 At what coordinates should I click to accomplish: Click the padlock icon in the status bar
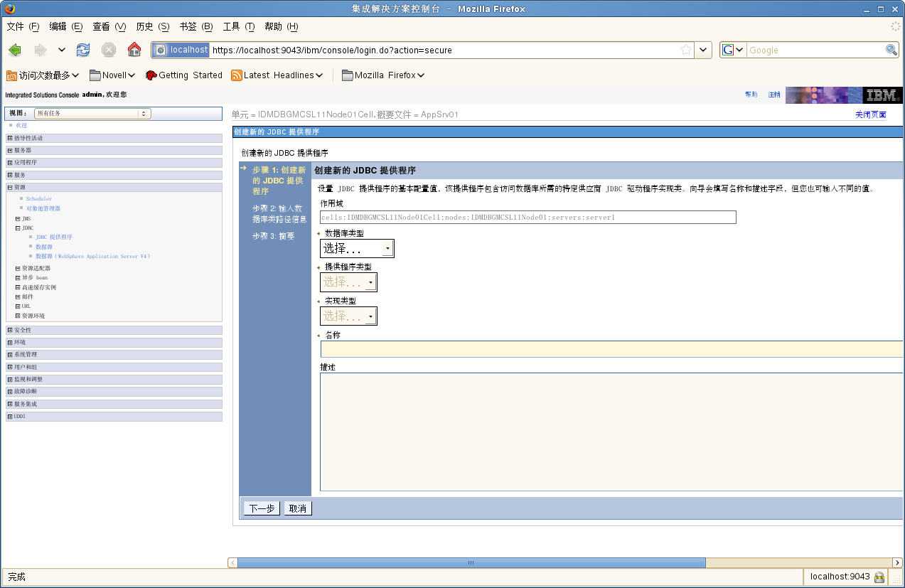tap(879, 577)
